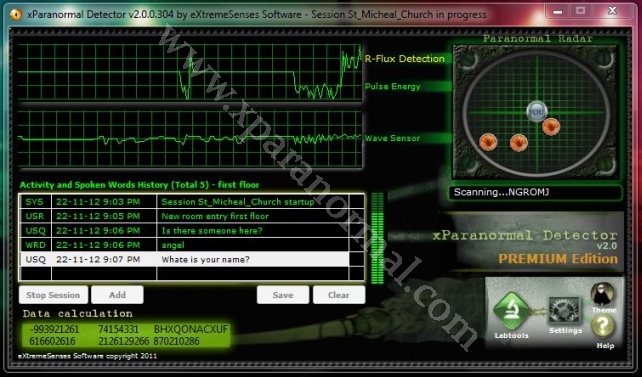Open the Settings gear icon
This screenshot has width=642, height=377.
click(x=564, y=310)
